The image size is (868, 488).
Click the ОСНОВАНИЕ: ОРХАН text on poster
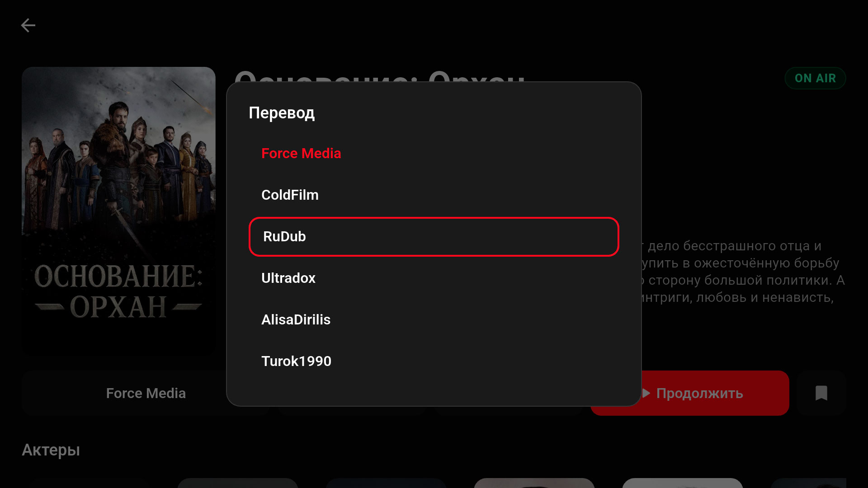[x=118, y=291]
